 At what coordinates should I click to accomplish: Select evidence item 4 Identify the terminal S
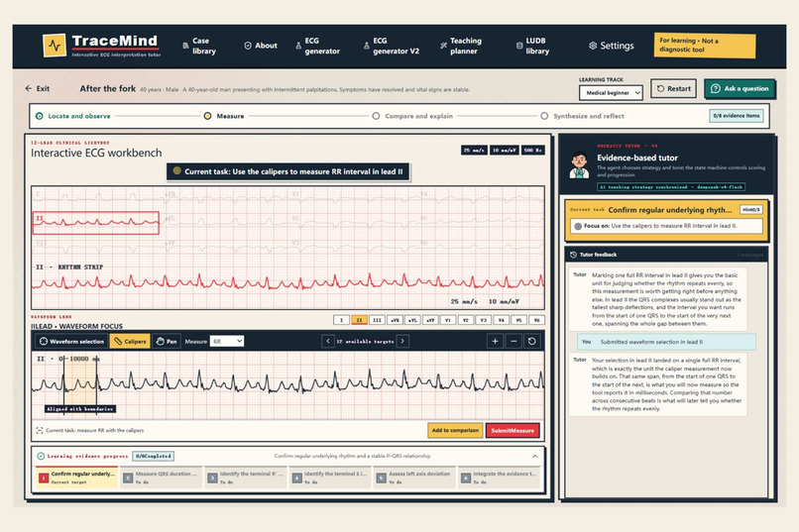[x=330, y=478]
